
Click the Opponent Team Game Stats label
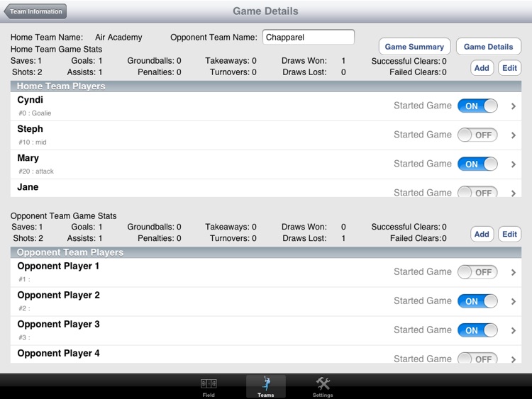[63, 216]
